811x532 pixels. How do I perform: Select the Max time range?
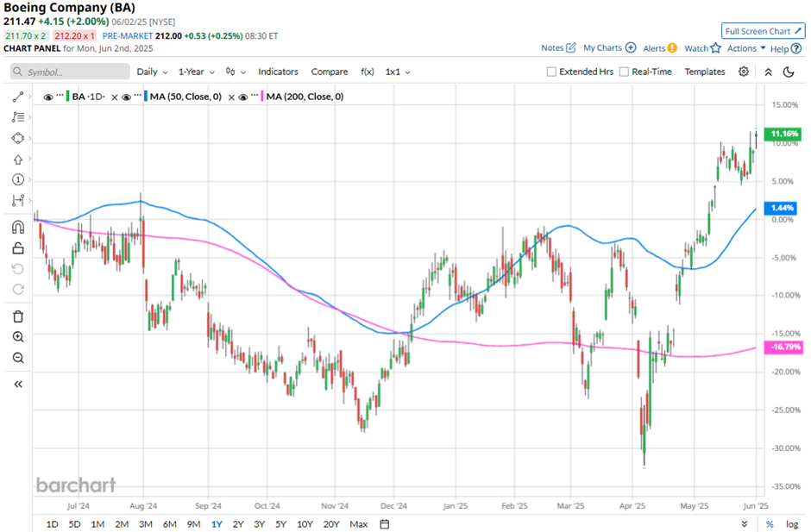[358, 524]
